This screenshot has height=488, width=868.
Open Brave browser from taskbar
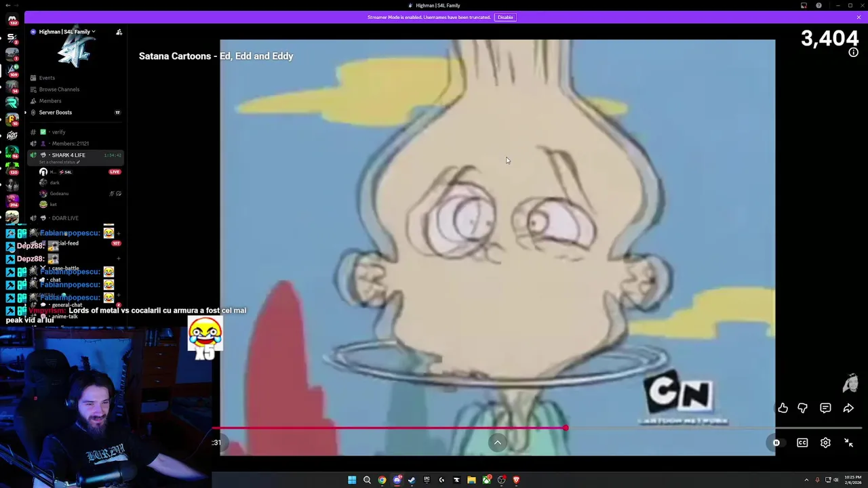tap(516, 480)
